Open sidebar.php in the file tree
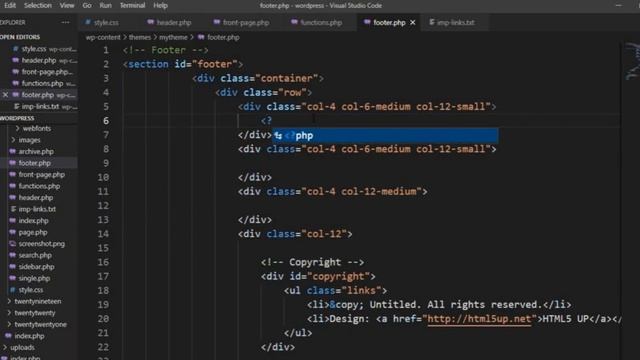This screenshot has width=640, height=360. pos(36,267)
